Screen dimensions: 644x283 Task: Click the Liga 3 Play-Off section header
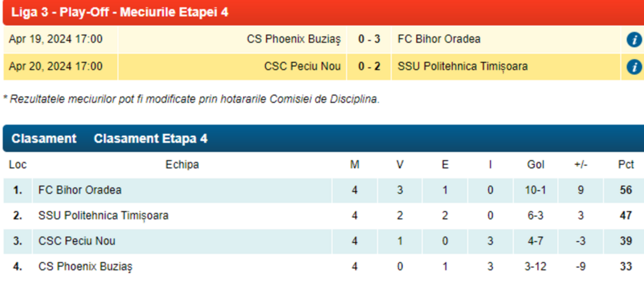(119, 12)
